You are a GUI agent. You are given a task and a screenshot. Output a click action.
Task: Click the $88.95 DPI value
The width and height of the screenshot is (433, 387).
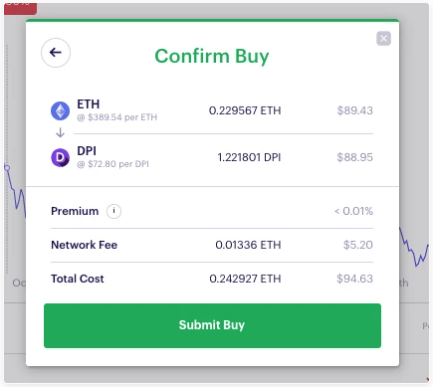coord(355,157)
